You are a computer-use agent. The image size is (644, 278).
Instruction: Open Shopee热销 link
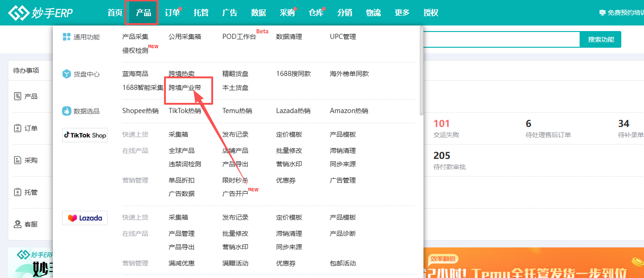point(140,111)
